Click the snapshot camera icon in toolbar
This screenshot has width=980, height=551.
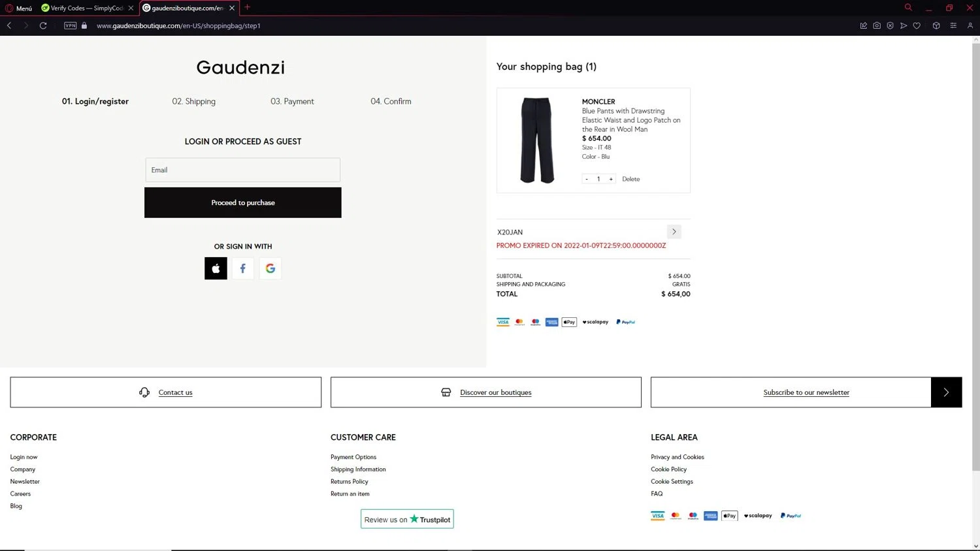tap(877, 25)
